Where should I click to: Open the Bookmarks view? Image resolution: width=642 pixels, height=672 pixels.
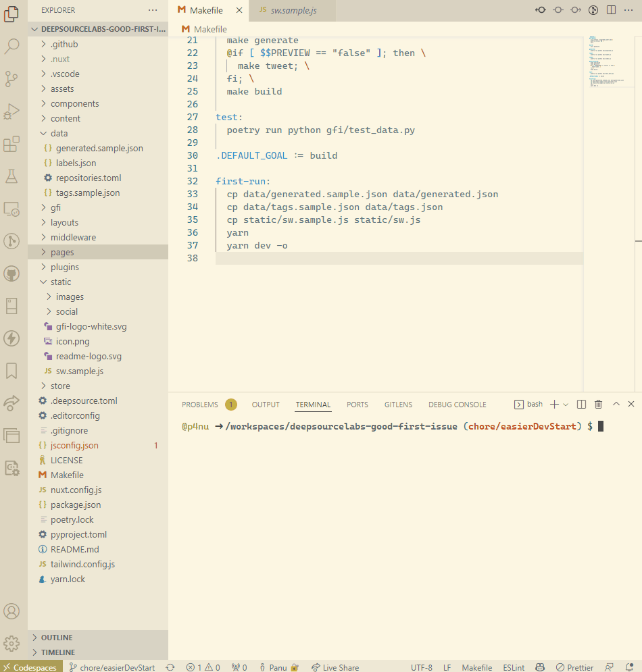[11, 371]
